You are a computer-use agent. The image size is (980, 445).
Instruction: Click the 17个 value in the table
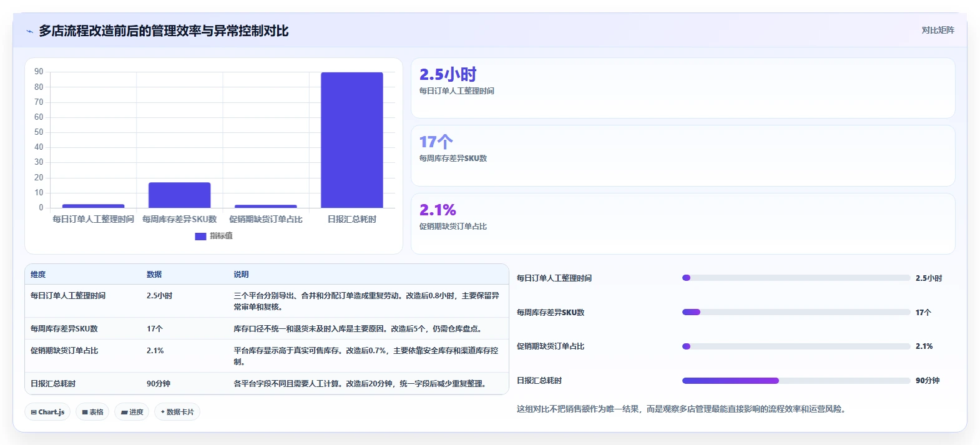click(155, 329)
